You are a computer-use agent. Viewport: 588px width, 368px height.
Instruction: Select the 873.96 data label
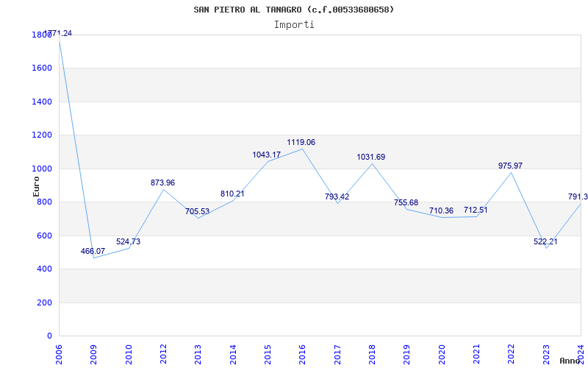162,183
